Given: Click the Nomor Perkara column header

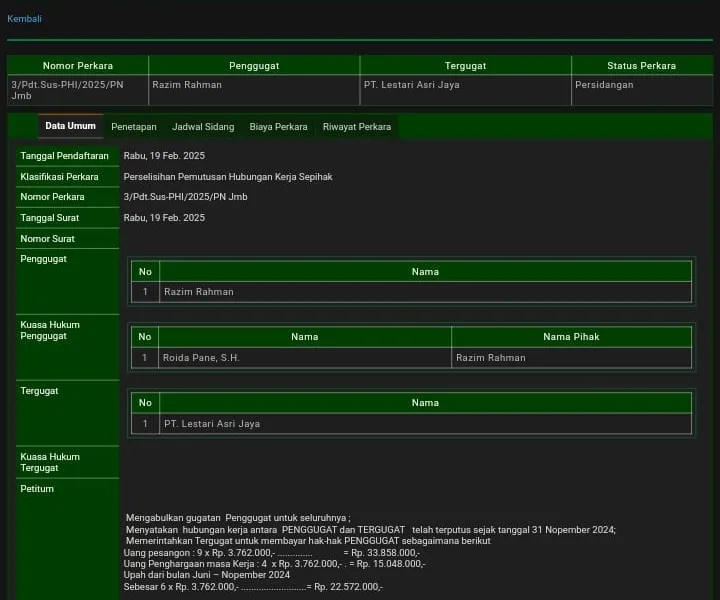Looking at the screenshot, I should click(x=77, y=66).
